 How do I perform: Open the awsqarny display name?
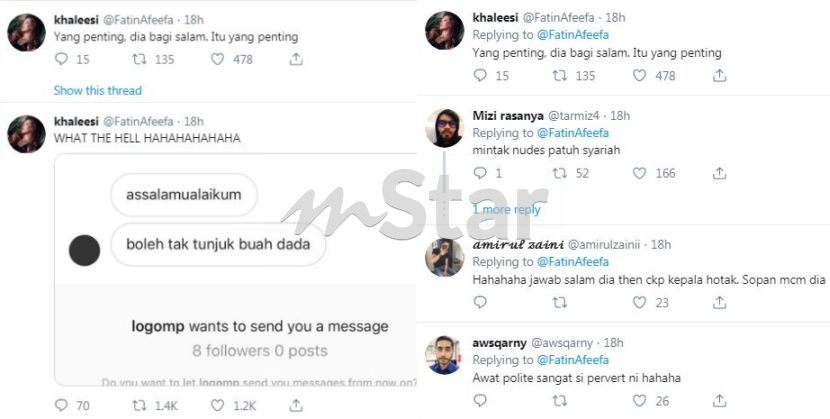point(499,343)
